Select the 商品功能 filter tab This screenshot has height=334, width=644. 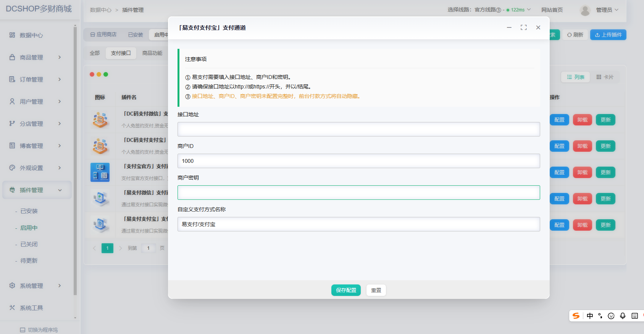[x=152, y=53]
